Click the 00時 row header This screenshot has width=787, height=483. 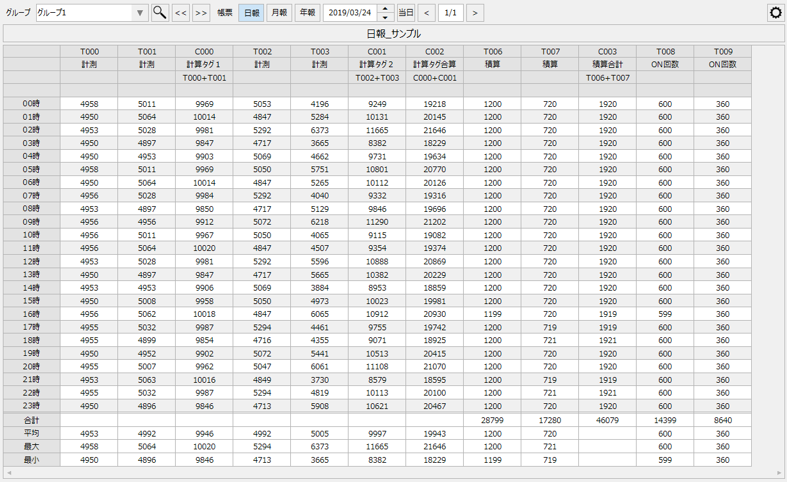[31, 103]
